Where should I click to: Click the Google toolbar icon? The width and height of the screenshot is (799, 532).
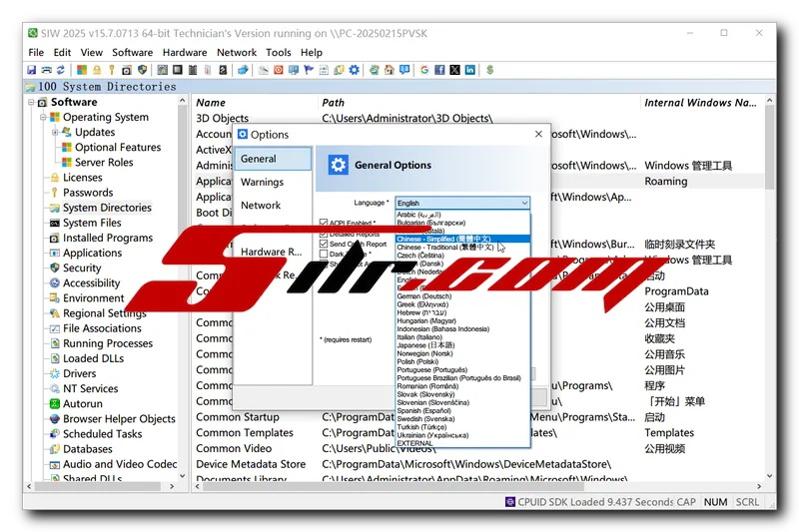coord(424,70)
